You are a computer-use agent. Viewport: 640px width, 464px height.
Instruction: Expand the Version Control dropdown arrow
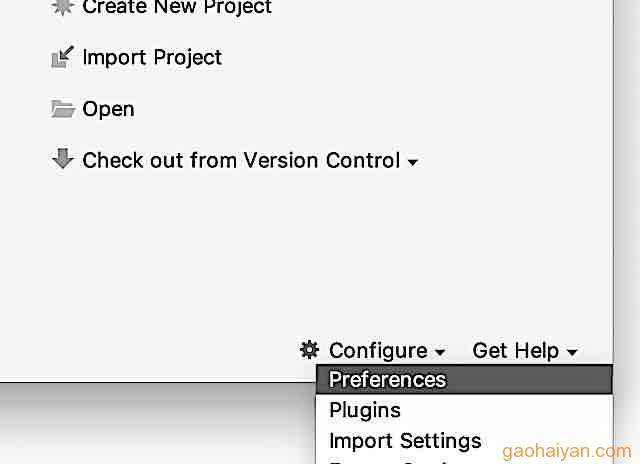(413, 162)
